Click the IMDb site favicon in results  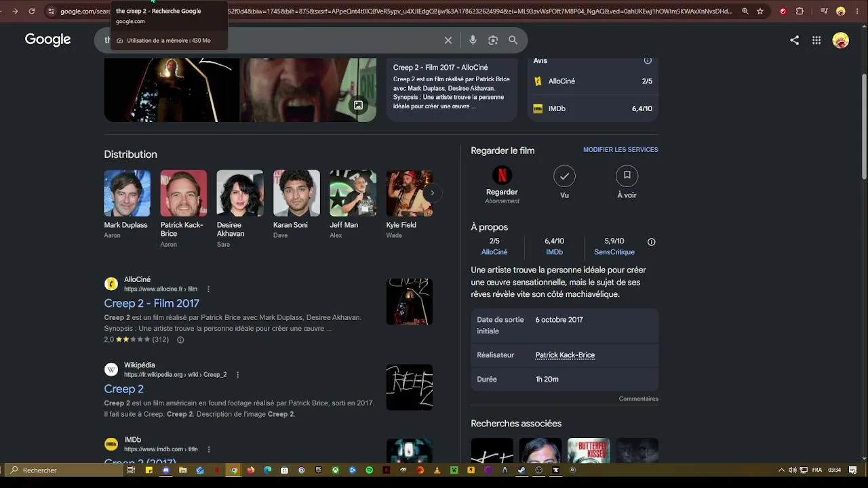pos(111,444)
